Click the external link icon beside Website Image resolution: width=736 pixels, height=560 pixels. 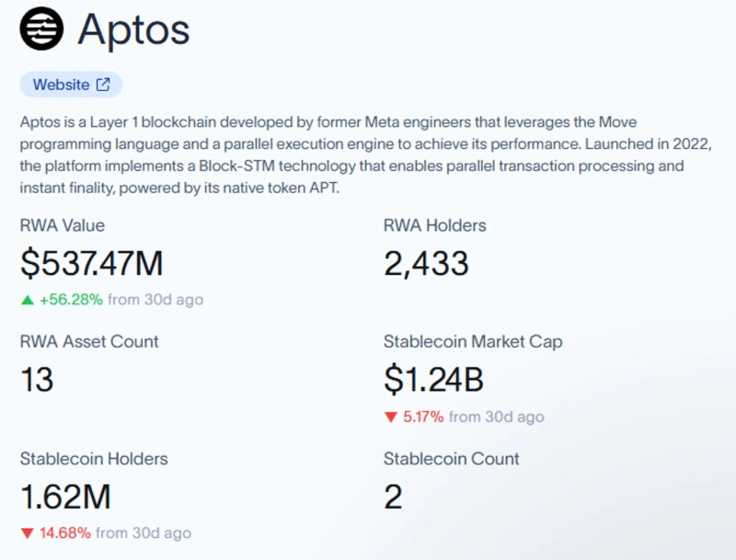pyautogui.click(x=103, y=85)
